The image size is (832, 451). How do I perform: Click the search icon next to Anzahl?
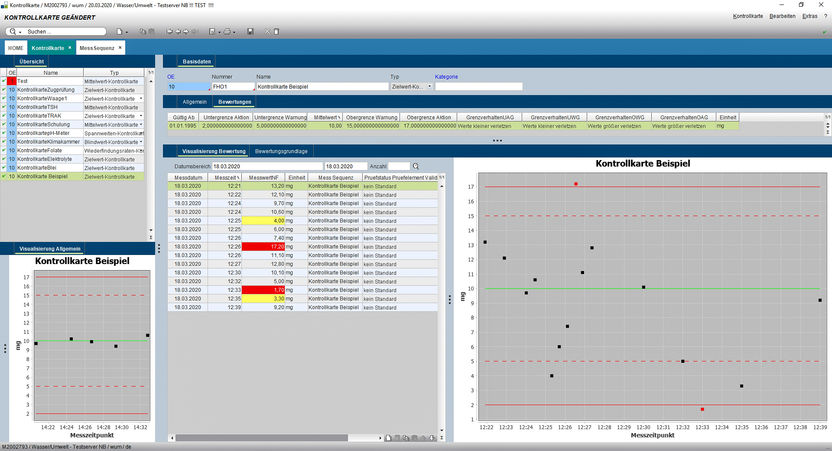coord(416,166)
